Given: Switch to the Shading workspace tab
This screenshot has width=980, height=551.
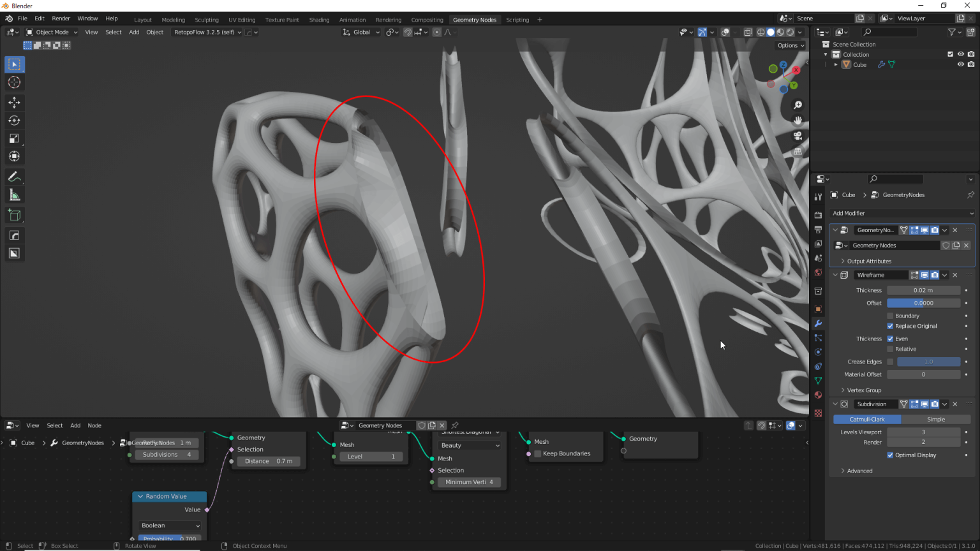Looking at the screenshot, I should click(x=319, y=19).
